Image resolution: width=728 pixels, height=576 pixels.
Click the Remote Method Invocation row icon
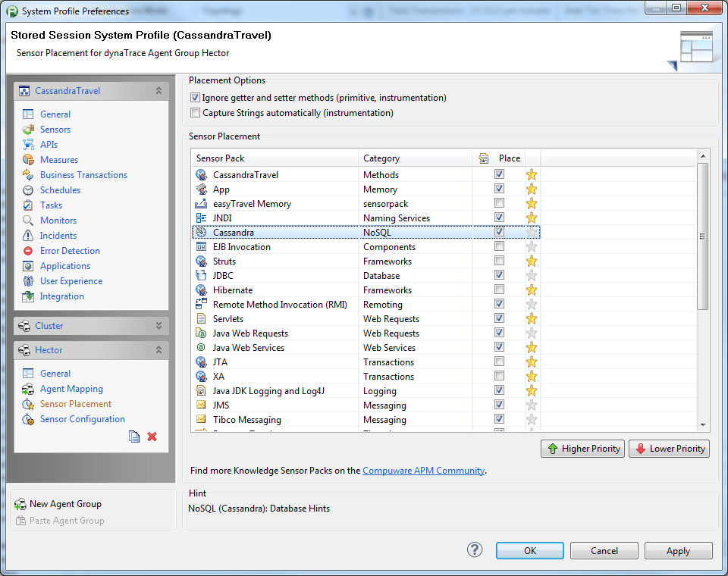coord(201,304)
